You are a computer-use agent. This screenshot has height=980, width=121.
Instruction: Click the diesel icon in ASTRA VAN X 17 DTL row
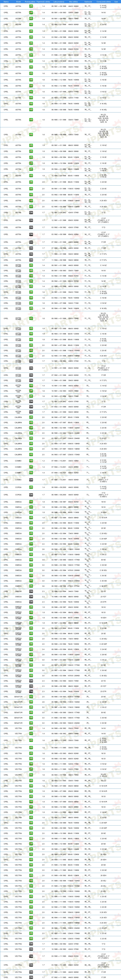tap(31, 412)
